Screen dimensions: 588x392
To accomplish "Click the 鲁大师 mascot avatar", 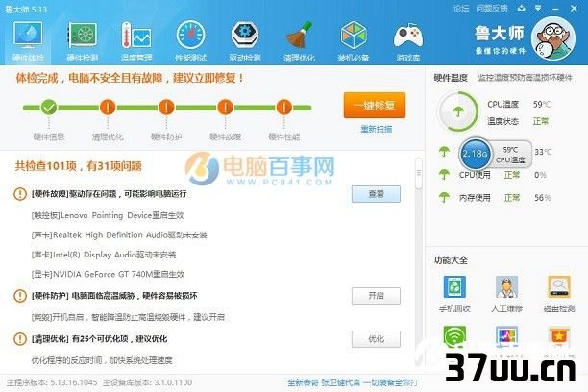I will click(553, 38).
